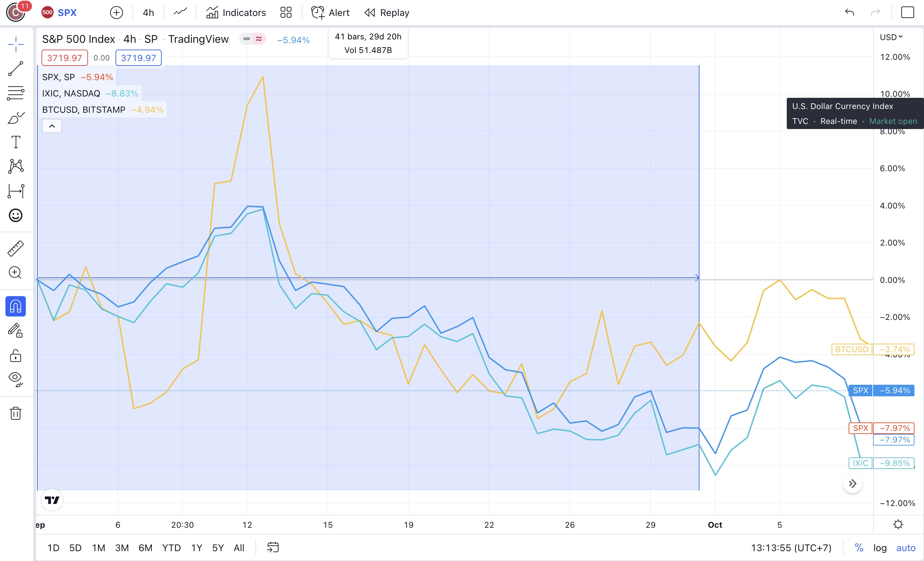Toggle lock all drawing tools

click(16, 355)
